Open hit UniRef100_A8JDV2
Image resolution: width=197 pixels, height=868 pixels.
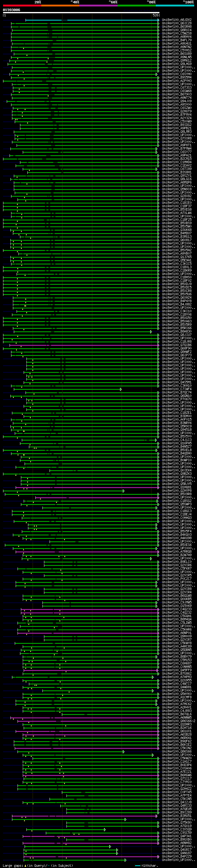pos(177,20)
